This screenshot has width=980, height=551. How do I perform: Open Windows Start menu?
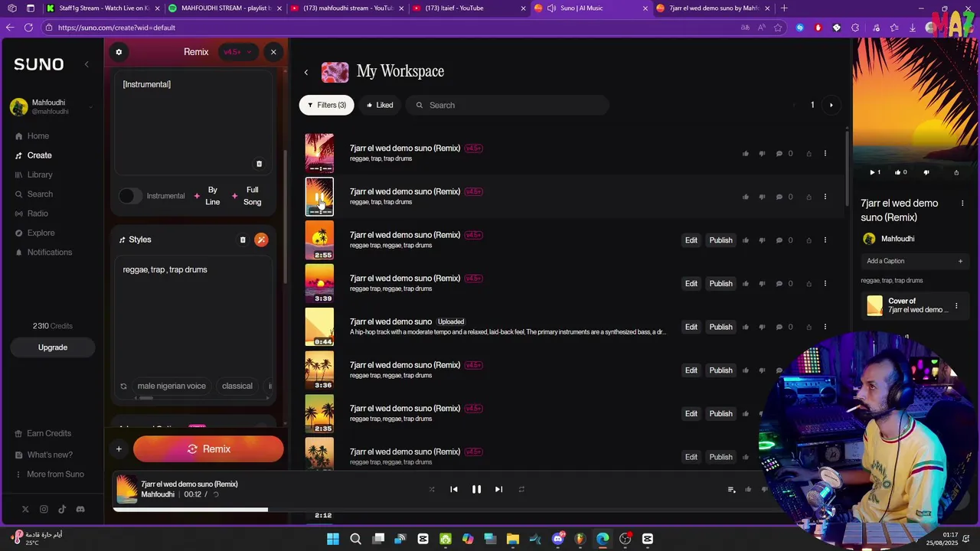pyautogui.click(x=332, y=539)
